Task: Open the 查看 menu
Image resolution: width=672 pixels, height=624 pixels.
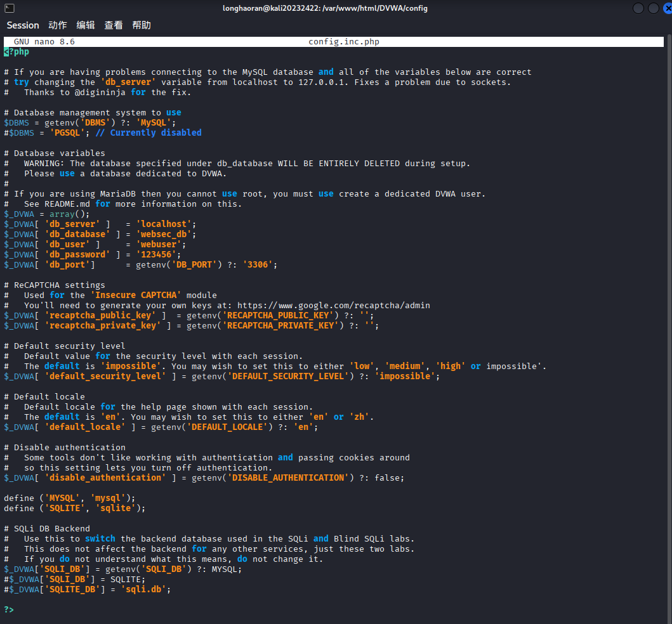Action: tap(113, 25)
